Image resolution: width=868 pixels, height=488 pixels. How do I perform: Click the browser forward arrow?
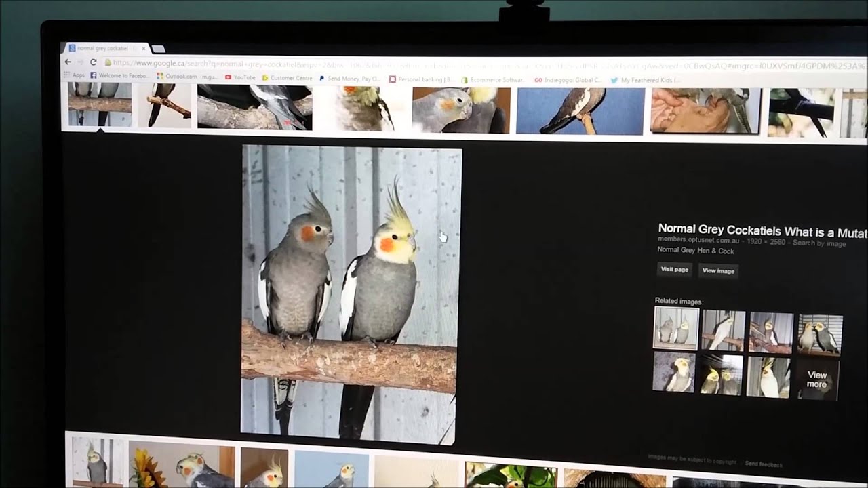point(80,62)
